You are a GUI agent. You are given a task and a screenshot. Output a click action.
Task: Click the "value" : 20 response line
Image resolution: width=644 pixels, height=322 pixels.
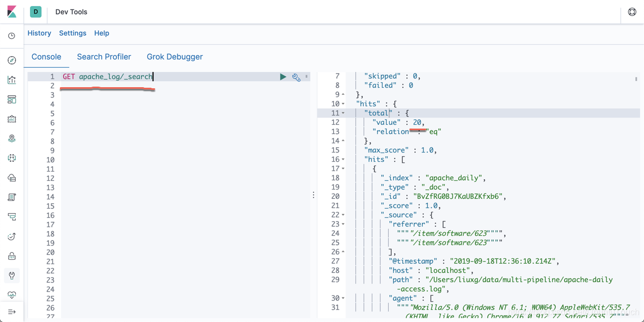[398, 123]
